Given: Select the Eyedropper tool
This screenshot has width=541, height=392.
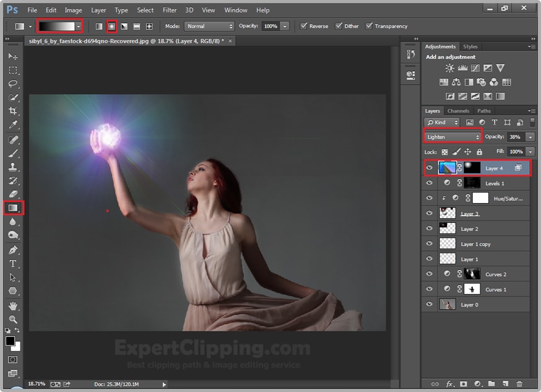Looking at the screenshot, I should click(12, 124).
